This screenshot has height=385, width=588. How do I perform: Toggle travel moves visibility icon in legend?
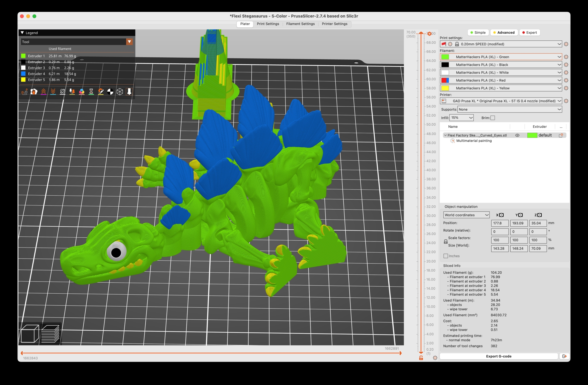[24, 92]
